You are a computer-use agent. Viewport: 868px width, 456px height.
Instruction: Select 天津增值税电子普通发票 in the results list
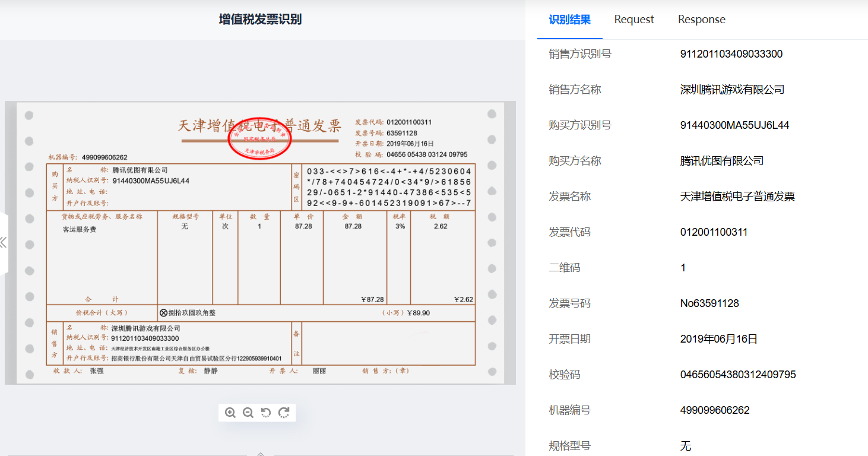pyautogui.click(x=737, y=197)
